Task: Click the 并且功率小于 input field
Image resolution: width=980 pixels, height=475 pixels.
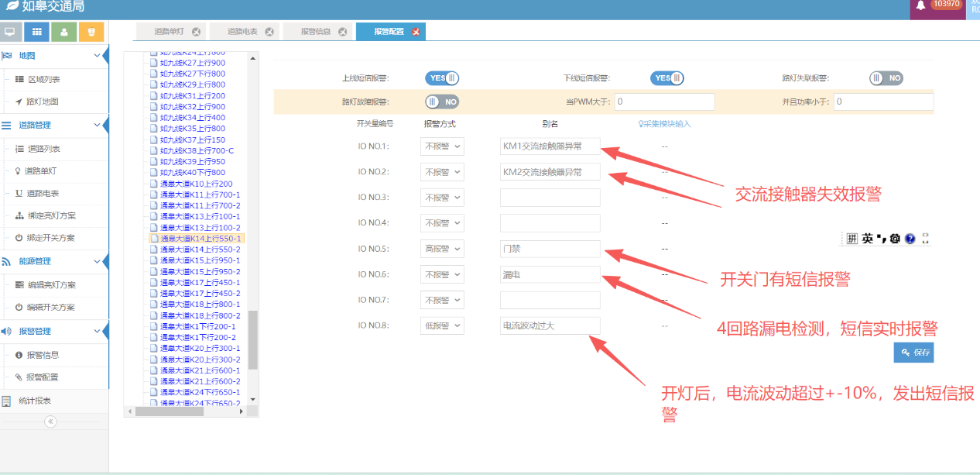Action: pos(883,102)
